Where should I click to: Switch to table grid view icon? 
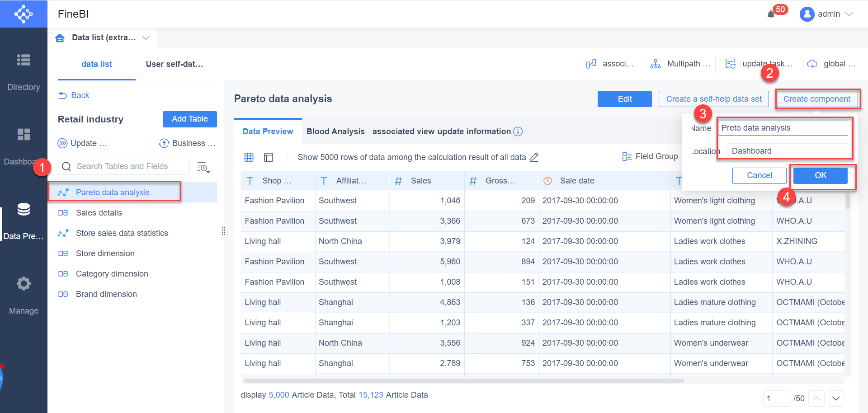click(x=249, y=157)
